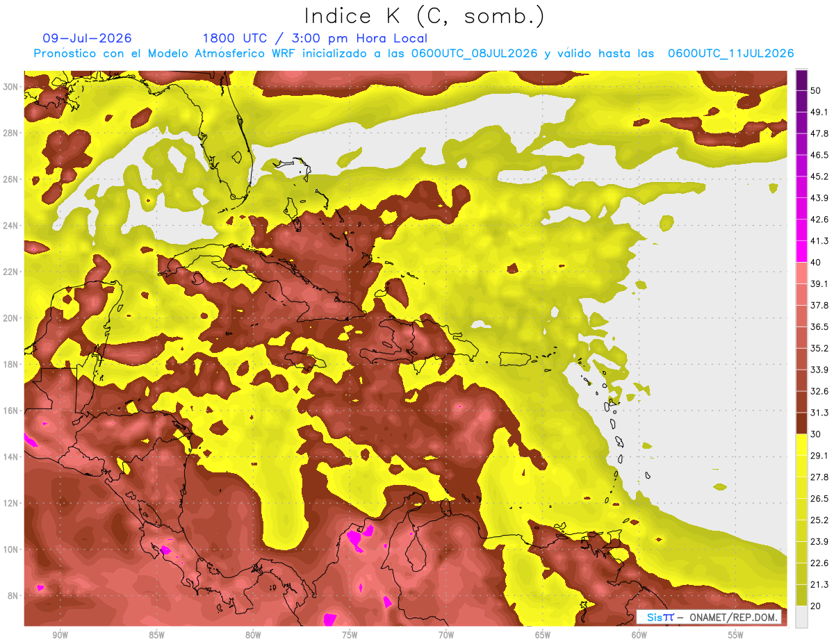
Task: Click the legend value '41.3'
Action: tap(819, 241)
